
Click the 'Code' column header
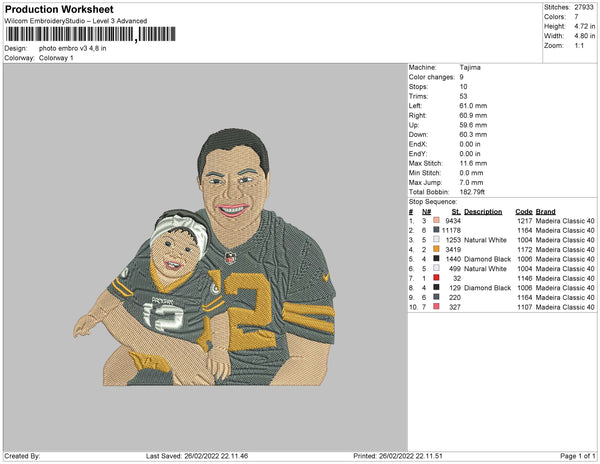pyautogui.click(x=524, y=212)
